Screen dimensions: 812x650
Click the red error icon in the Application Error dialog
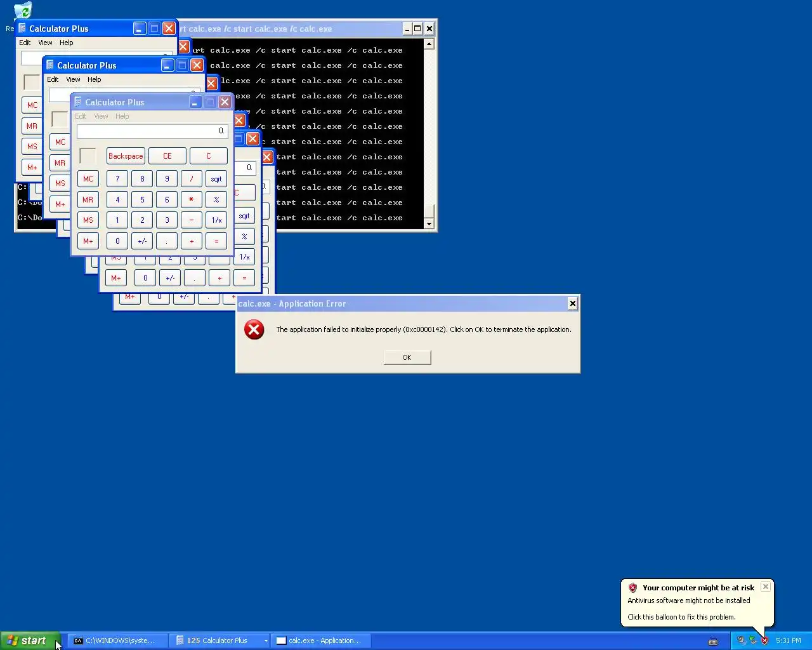click(254, 329)
